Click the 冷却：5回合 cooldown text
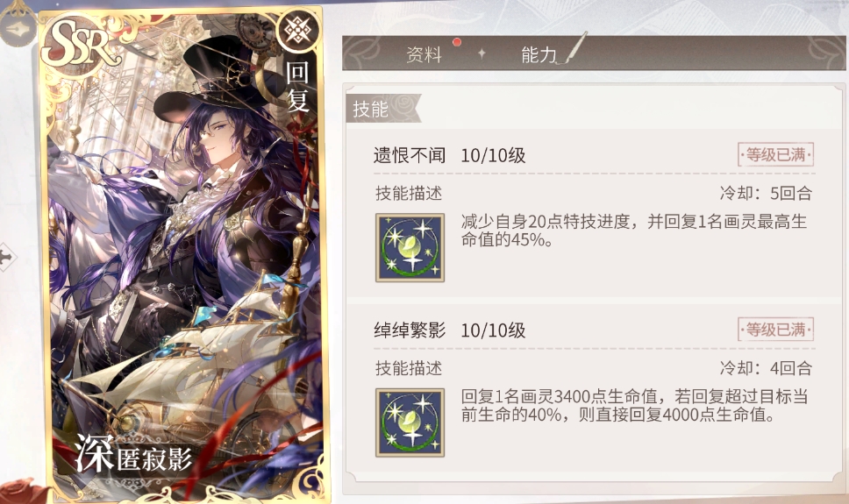 coord(766,193)
